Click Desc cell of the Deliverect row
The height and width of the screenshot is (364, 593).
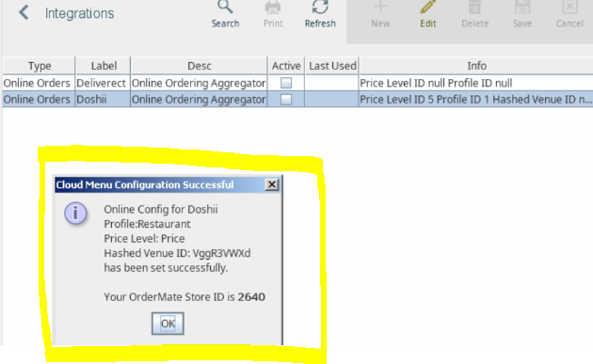(x=199, y=83)
